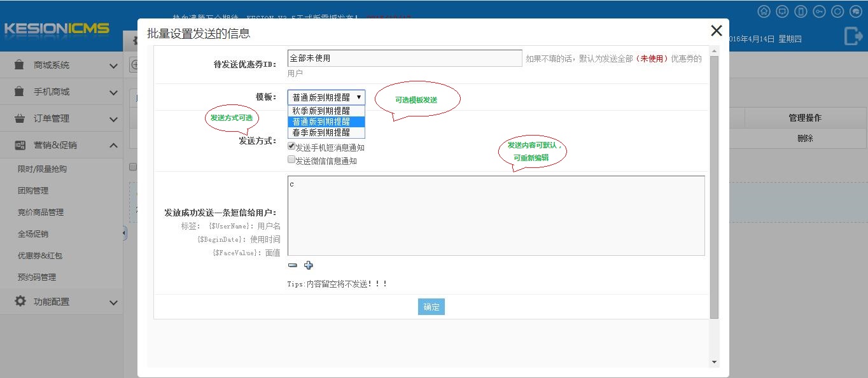Click the chat bubble icon in header
868x378 pixels.
tap(857, 11)
